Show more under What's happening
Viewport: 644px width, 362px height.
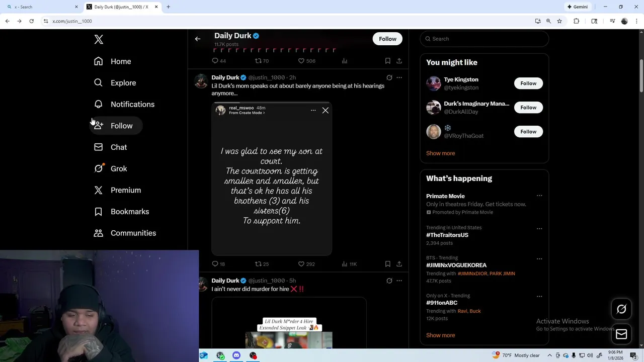440,335
